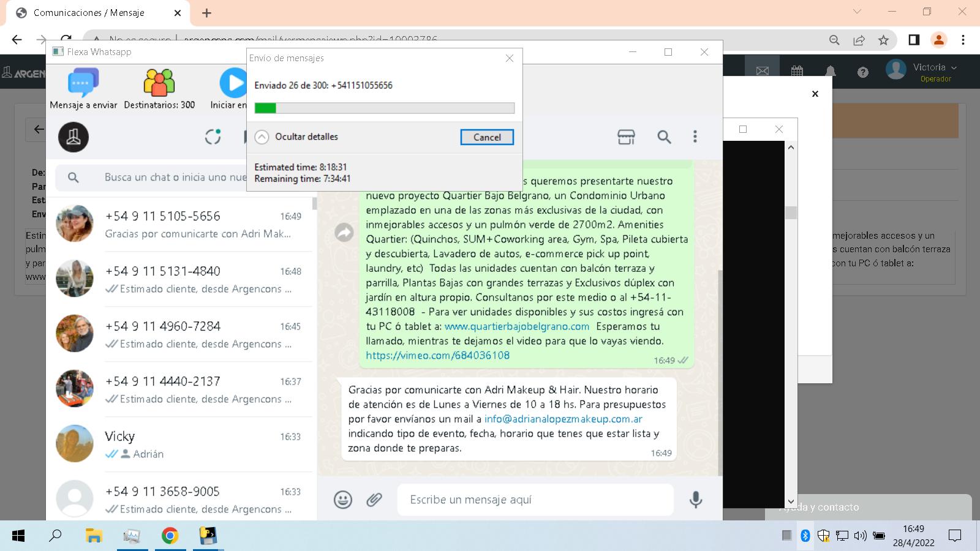Open File Explorer from the taskbar

94,536
